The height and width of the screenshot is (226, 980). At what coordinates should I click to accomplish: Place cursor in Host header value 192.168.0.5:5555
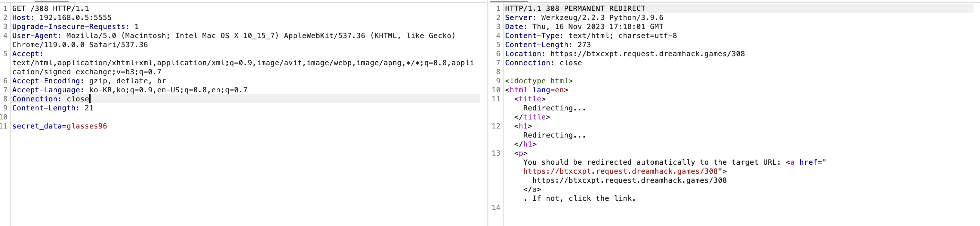point(75,17)
